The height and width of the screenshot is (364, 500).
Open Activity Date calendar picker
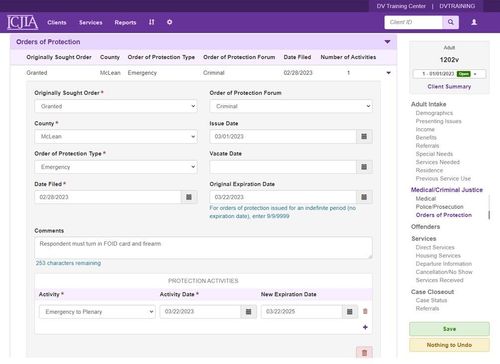tap(248, 312)
